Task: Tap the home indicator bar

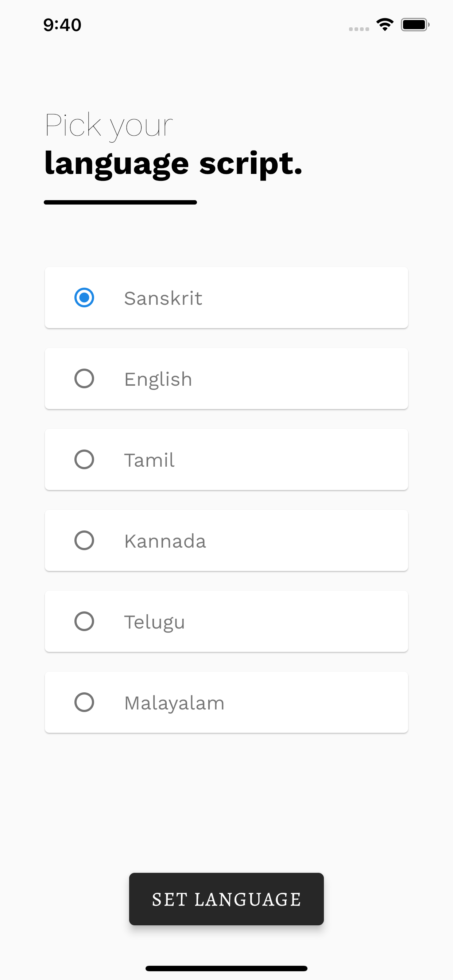Action: coord(226,968)
